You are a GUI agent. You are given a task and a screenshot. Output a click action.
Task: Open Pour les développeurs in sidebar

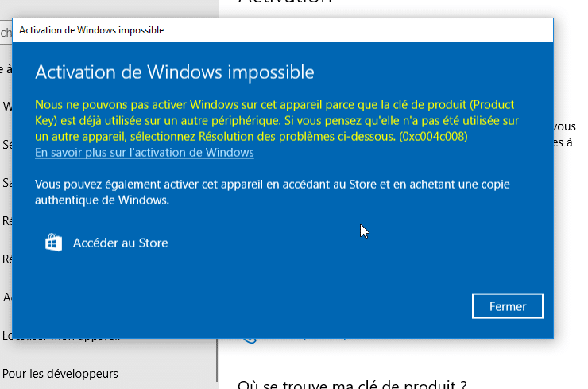[x=60, y=373]
